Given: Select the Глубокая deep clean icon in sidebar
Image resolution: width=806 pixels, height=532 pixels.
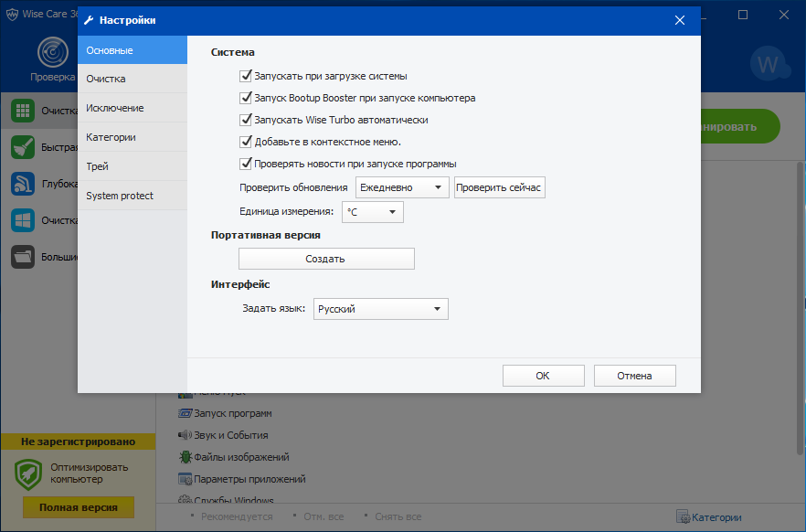Looking at the screenshot, I should [x=23, y=184].
